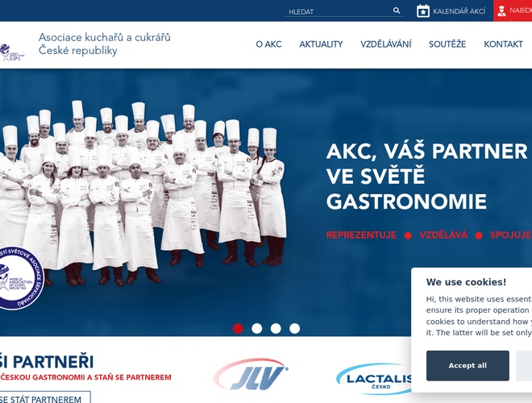The width and height of the screenshot is (532, 403).
Task: Accept all cookies
Action: (468, 365)
